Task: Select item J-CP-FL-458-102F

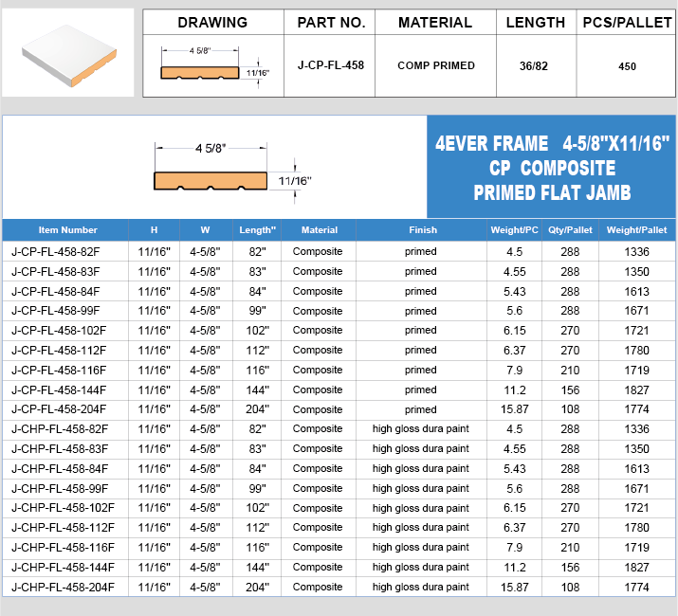Action: tap(59, 331)
